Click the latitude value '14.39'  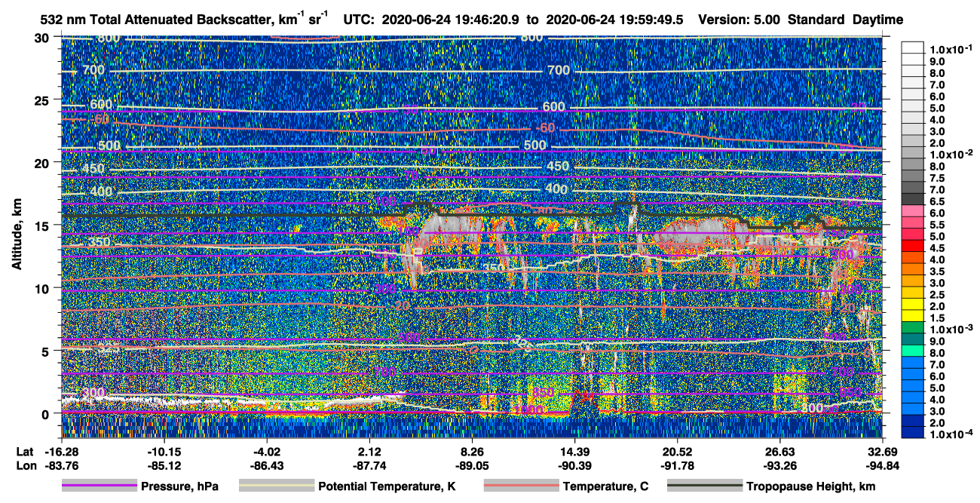point(574,452)
